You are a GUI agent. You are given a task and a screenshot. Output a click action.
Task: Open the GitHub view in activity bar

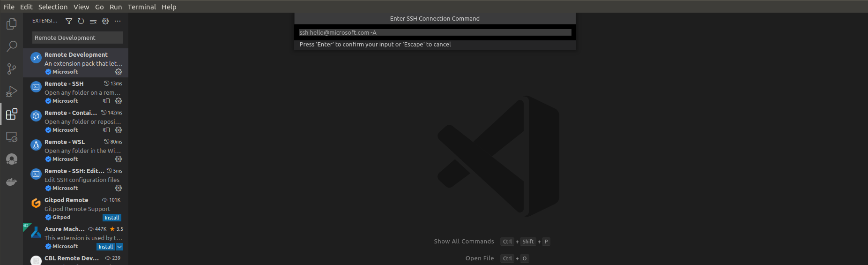[x=12, y=159]
